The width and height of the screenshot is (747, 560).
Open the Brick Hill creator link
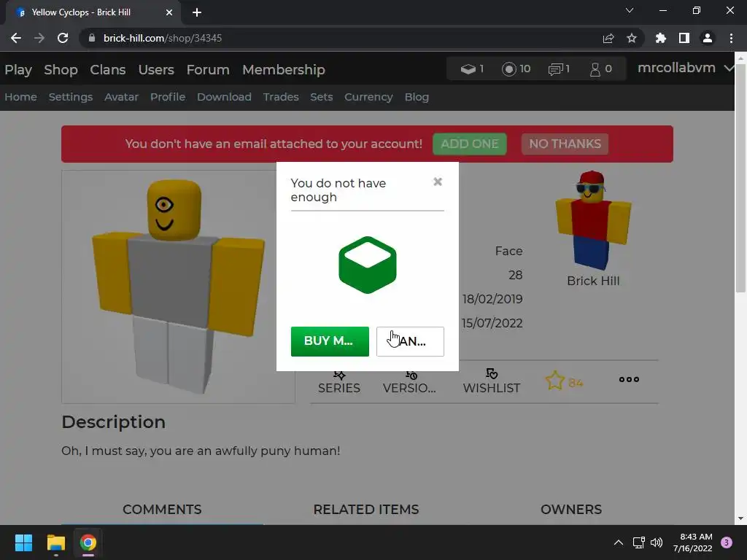tap(593, 281)
